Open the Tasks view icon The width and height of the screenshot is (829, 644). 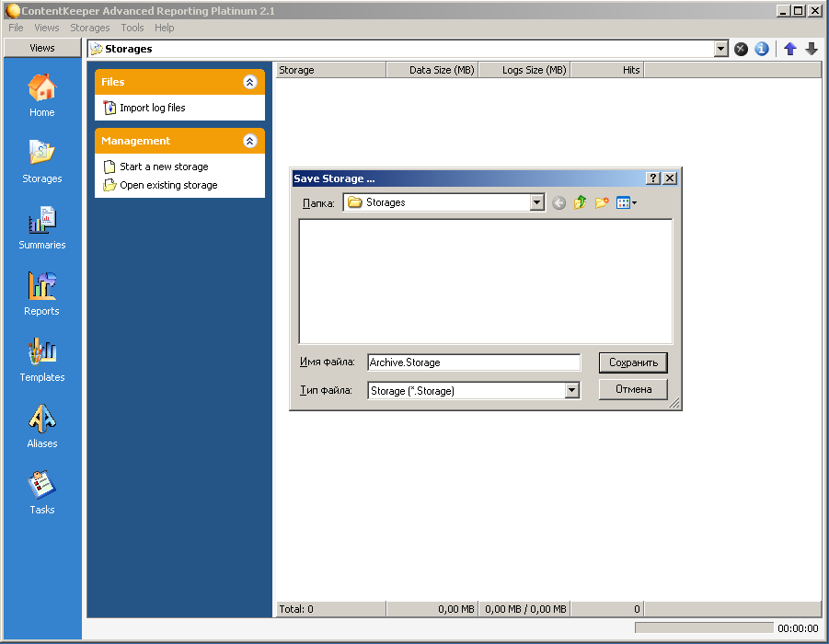(41, 485)
